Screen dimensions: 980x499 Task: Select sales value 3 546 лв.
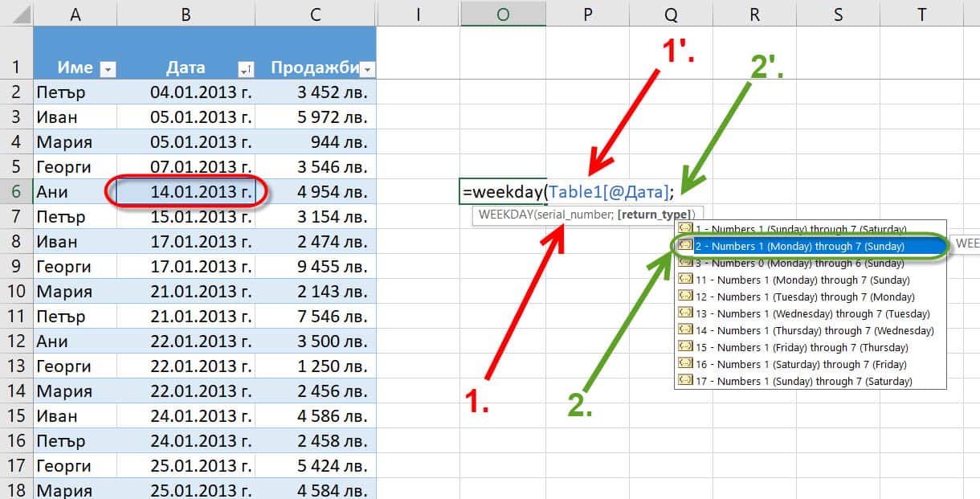pyautogui.click(x=316, y=166)
